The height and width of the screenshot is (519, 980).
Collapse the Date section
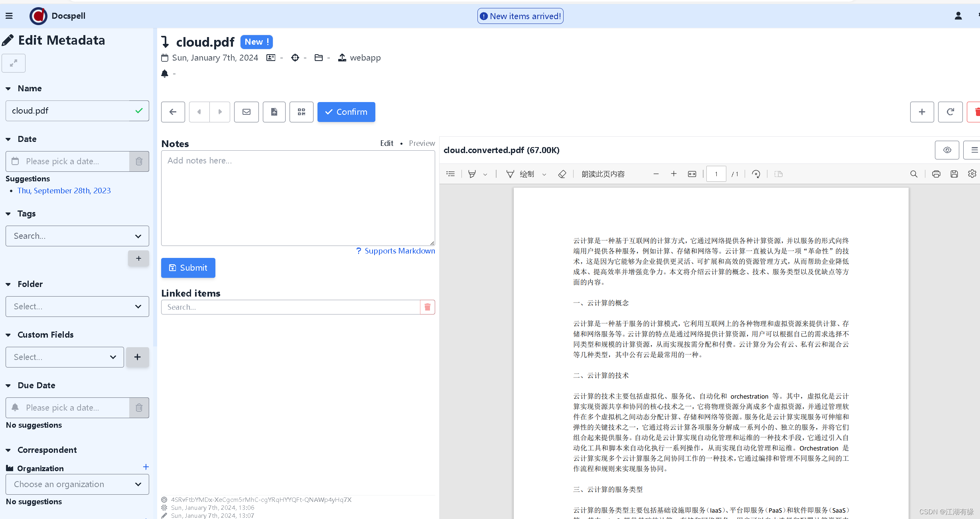[8, 139]
